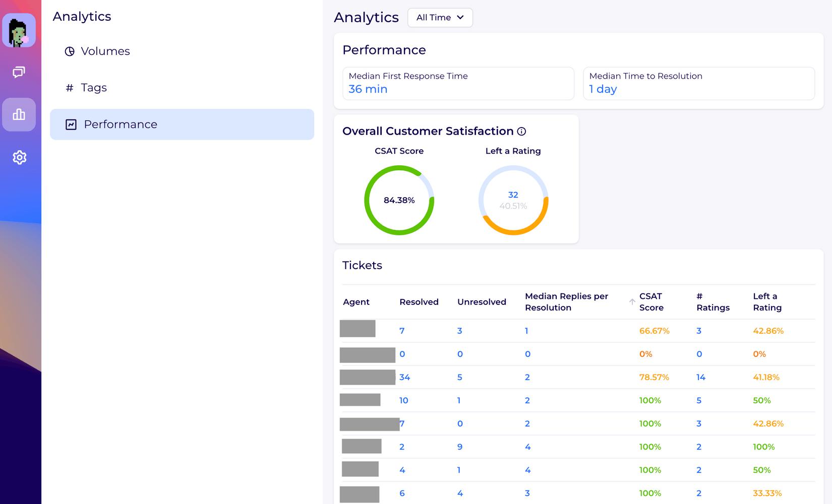The width and height of the screenshot is (832, 504).
Task: Click the Volumes pie chart icon
Action: click(x=70, y=51)
